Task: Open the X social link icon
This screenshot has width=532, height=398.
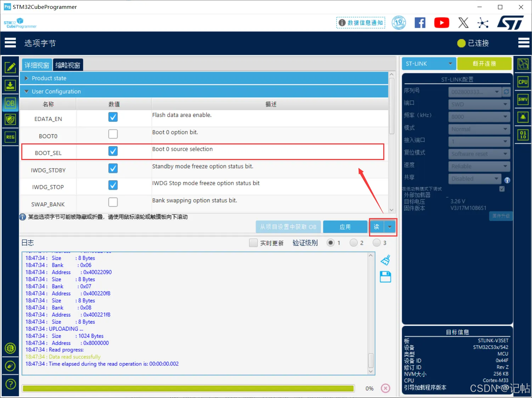Action: point(463,23)
